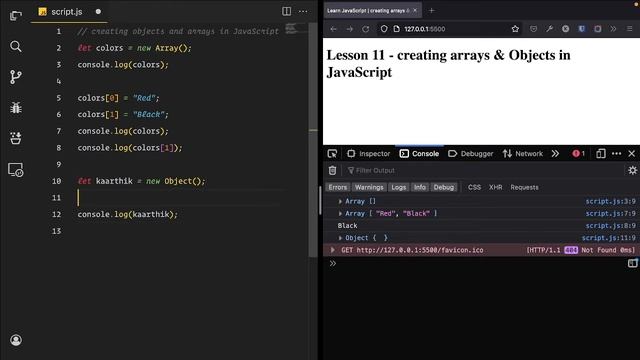Toggle the Requests filter
Screen dimensions: 640x360
pyautogui.click(x=524, y=187)
